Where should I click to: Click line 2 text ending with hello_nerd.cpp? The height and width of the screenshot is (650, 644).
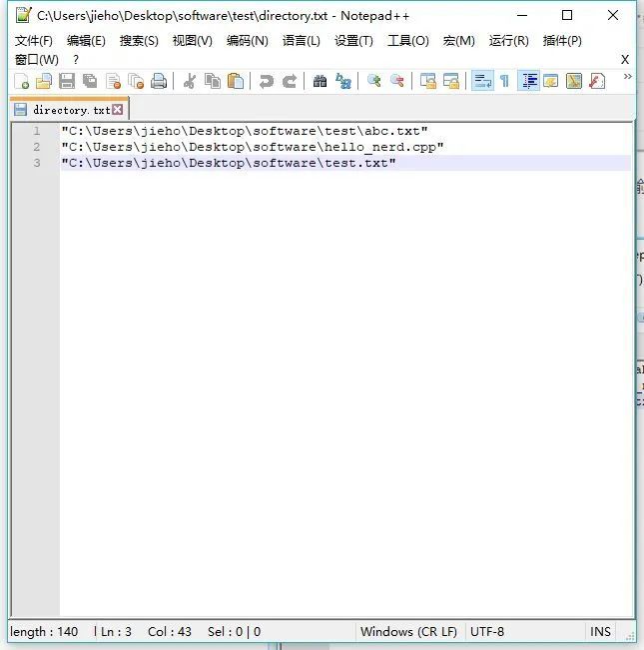coord(253,147)
